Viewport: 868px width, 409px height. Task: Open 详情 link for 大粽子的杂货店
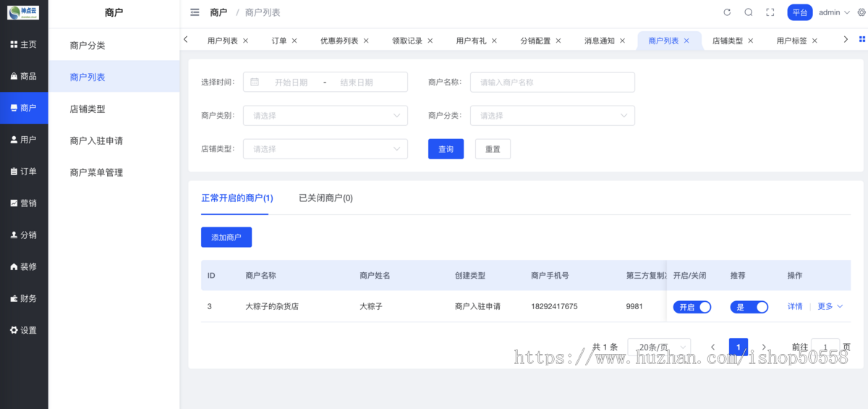point(795,307)
